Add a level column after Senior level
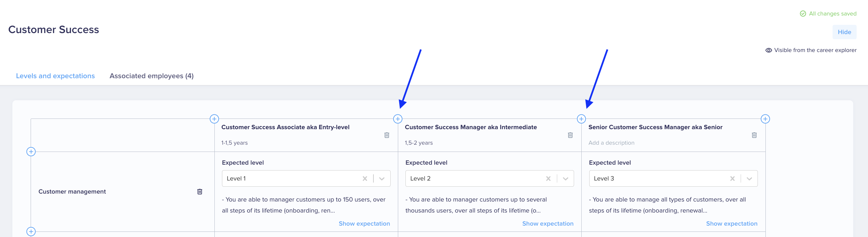The height and width of the screenshot is (237, 868). point(765,119)
